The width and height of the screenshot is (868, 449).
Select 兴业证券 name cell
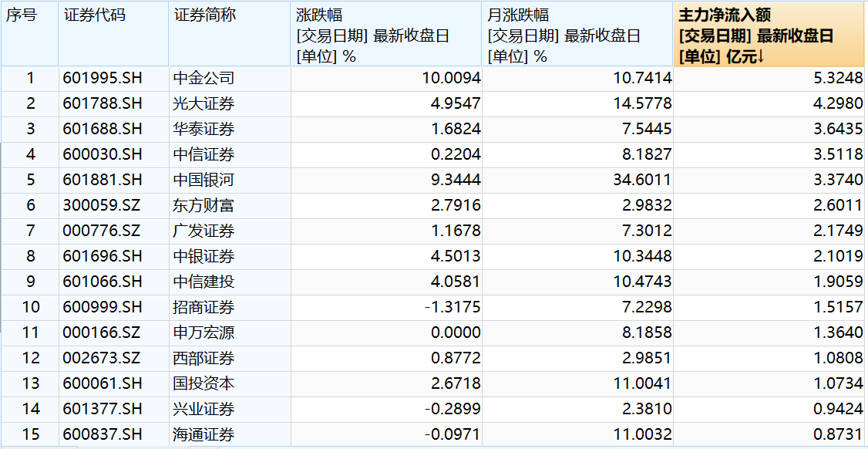[x=230, y=410]
